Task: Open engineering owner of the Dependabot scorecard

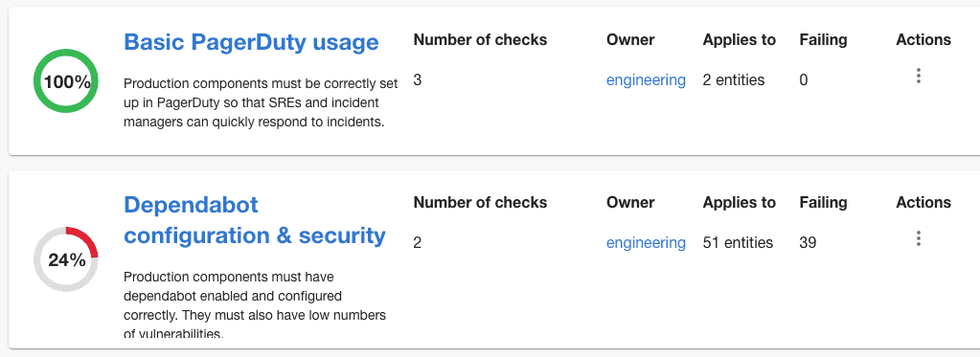Action: [646, 242]
